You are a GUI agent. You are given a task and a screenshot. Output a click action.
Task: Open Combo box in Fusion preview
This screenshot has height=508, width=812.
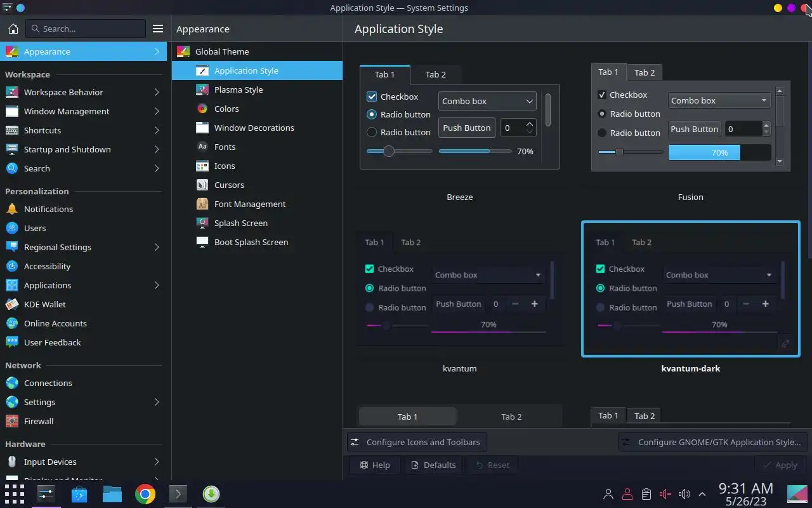(x=719, y=100)
